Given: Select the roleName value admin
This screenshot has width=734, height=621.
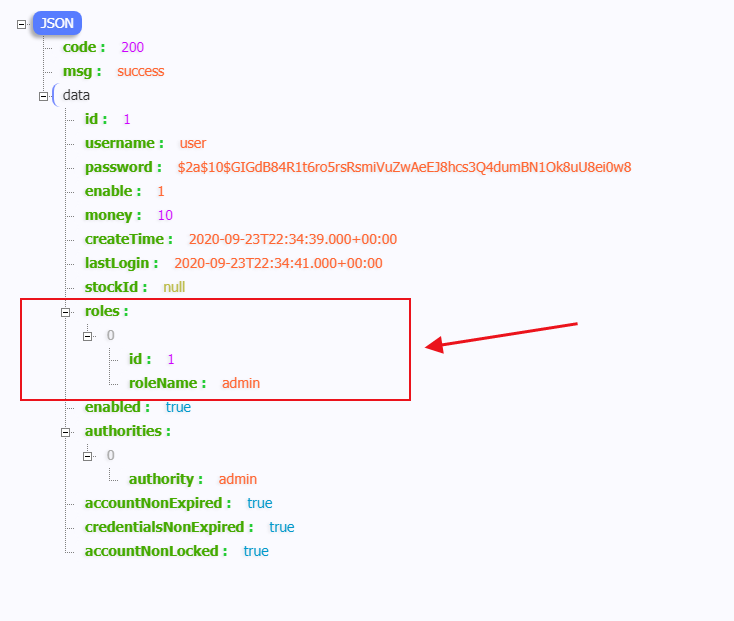Looking at the screenshot, I should (241, 383).
